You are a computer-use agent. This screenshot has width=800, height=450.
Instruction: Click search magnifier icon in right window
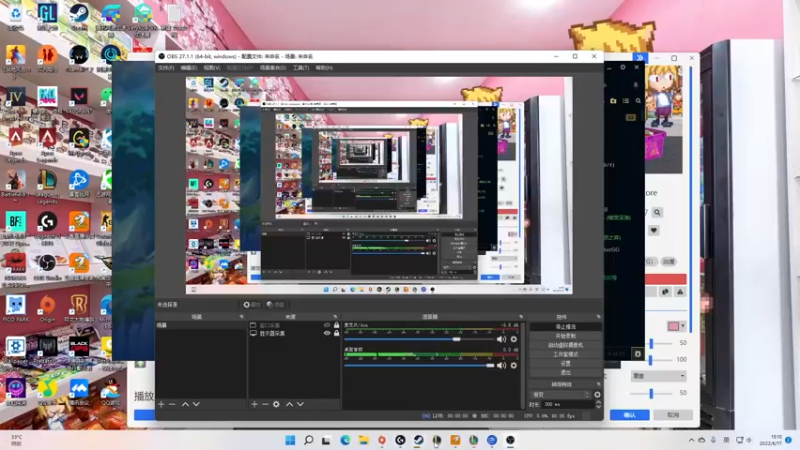click(657, 212)
